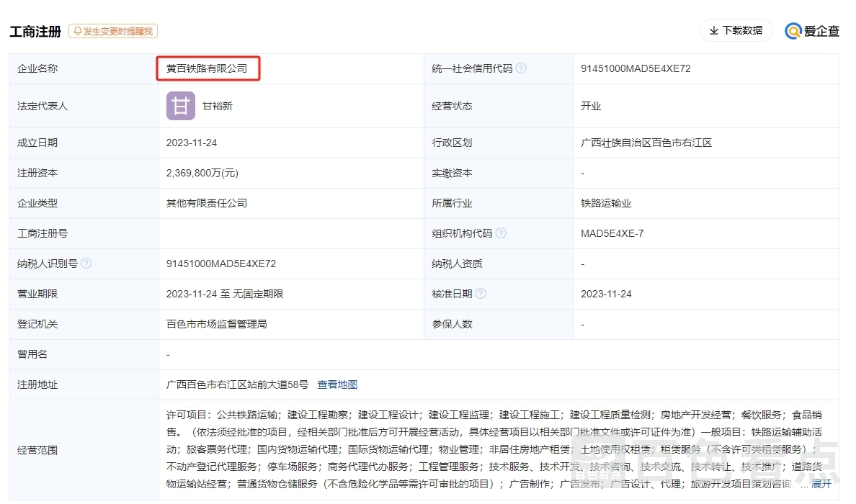Click the help icon beside 统一社会信用代码
This screenshot has height=504, width=856.
pos(521,68)
